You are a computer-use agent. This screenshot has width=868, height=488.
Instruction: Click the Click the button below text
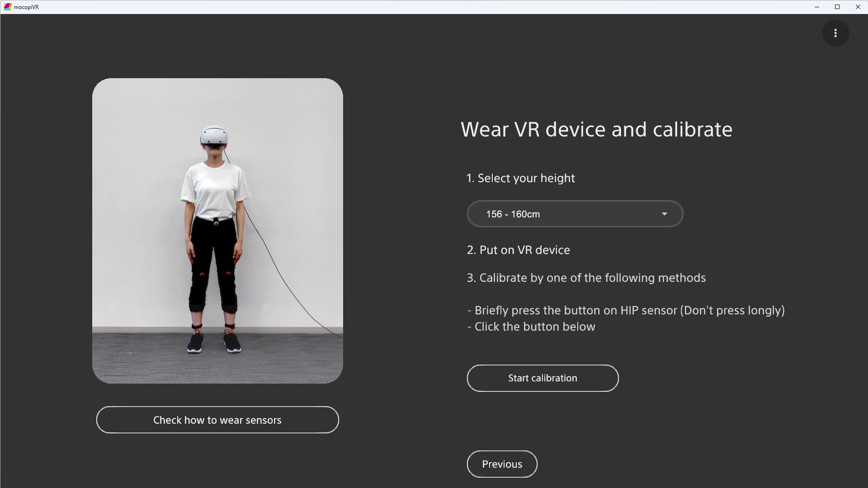coord(531,327)
